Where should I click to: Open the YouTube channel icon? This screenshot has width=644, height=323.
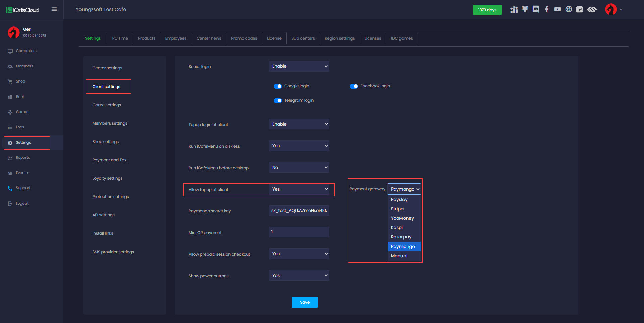(558, 9)
